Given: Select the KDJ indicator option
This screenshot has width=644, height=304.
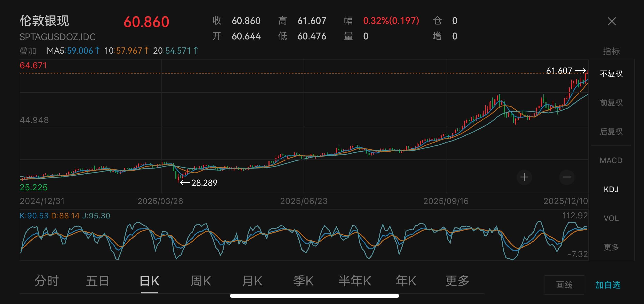Looking at the screenshot, I should [x=611, y=189].
